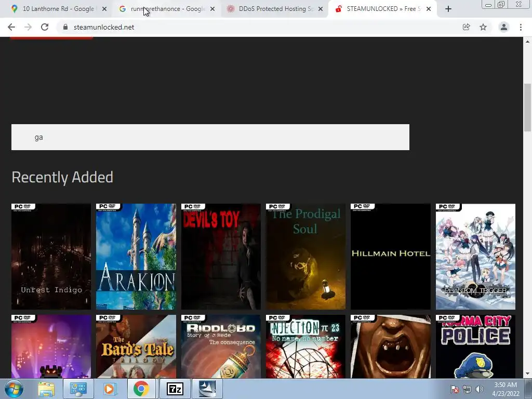The height and width of the screenshot is (399, 532).
Task: Go forward to the next page
Action: click(28, 27)
